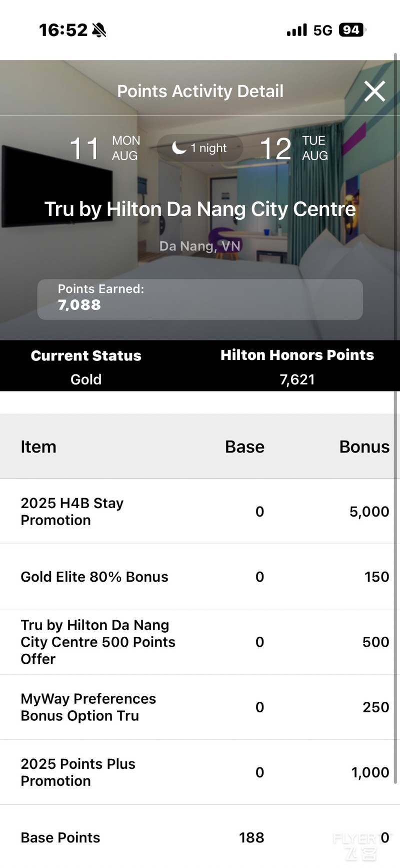Tap the battery indicator showing 94
This screenshot has height=868, width=400.
pos(352,30)
